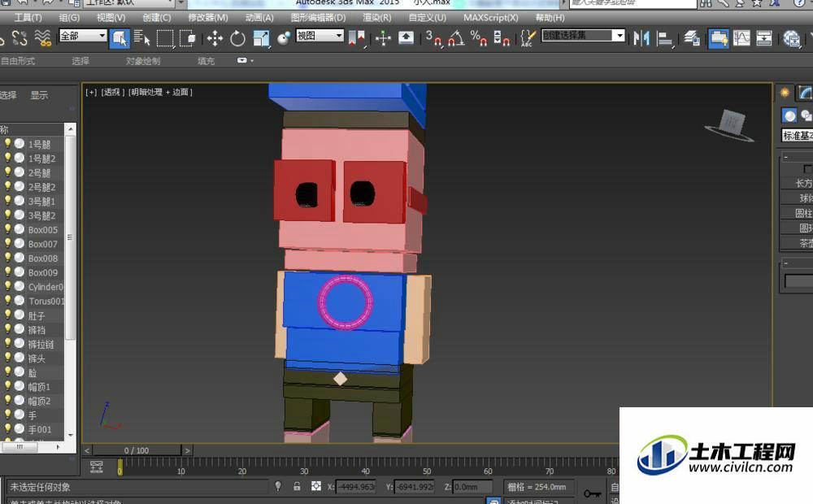Open the 标准基本 object type dropdown
This screenshot has width=813, height=504.
[797, 135]
